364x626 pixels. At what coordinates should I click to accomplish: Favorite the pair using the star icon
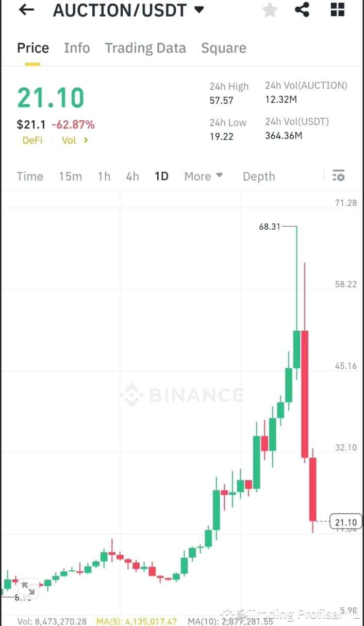pyautogui.click(x=269, y=10)
